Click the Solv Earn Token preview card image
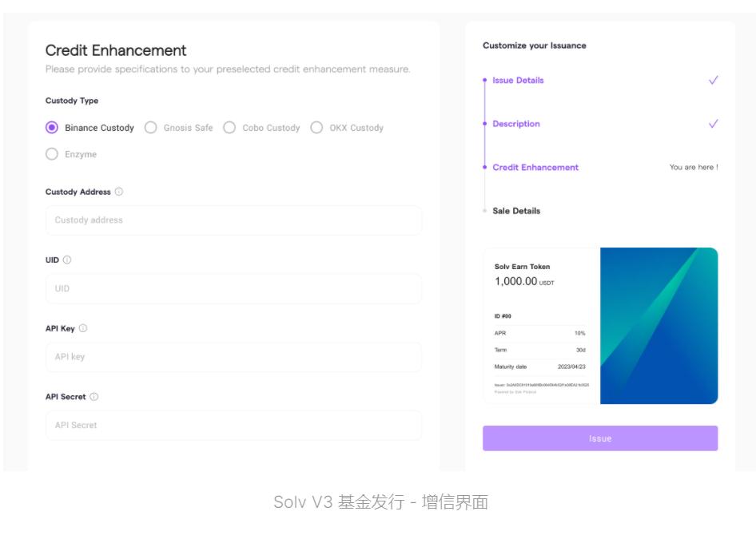 coord(658,326)
